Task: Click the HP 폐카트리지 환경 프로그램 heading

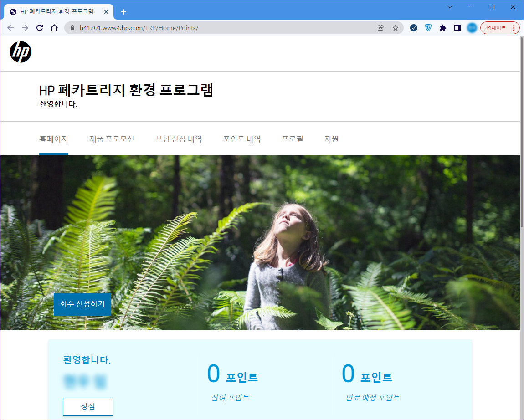Action: click(126, 90)
